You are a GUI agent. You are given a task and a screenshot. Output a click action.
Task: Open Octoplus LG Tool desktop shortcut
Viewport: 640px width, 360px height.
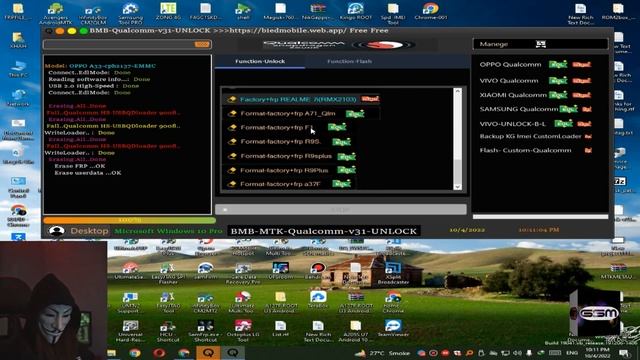click(243, 330)
